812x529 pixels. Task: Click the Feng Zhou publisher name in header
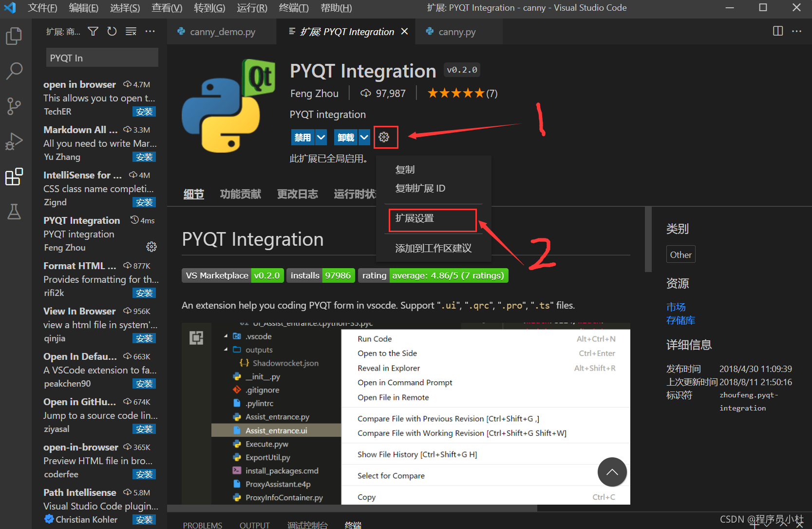pos(314,93)
